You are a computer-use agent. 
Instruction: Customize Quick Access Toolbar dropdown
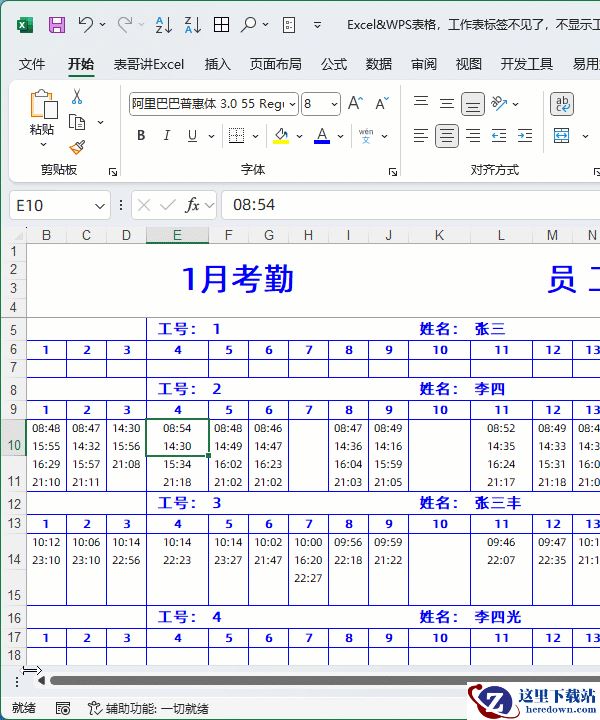(317, 25)
